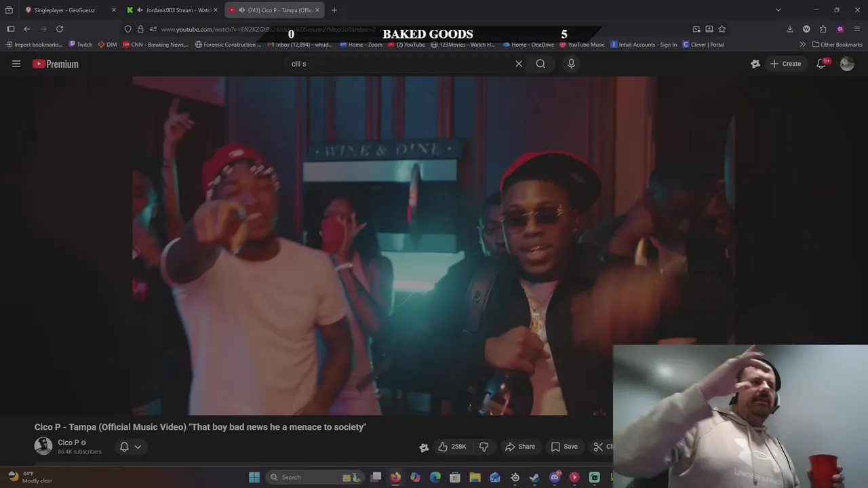Open Intuit Accounts - Sign In bookmark
Viewport: 868px width, 488px height.
click(644, 45)
